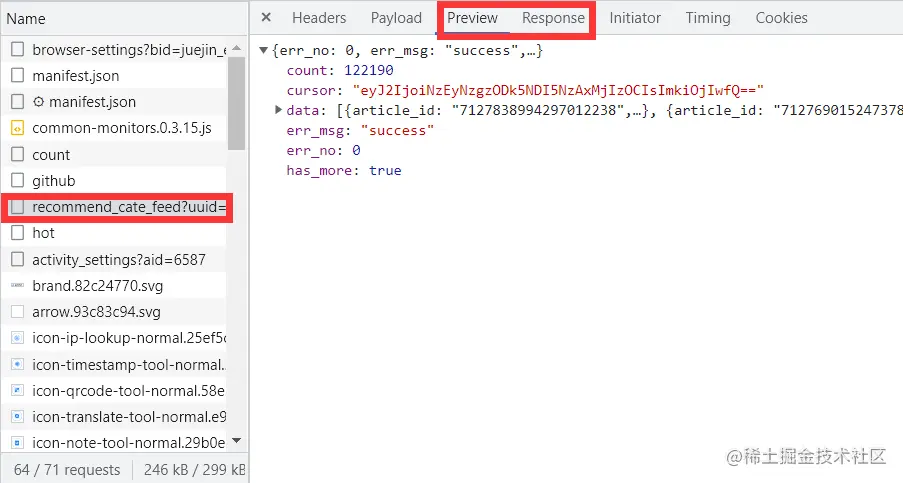Click the has_more: true line
Image resolution: width=903 pixels, height=483 pixels.
click(344, 170)
